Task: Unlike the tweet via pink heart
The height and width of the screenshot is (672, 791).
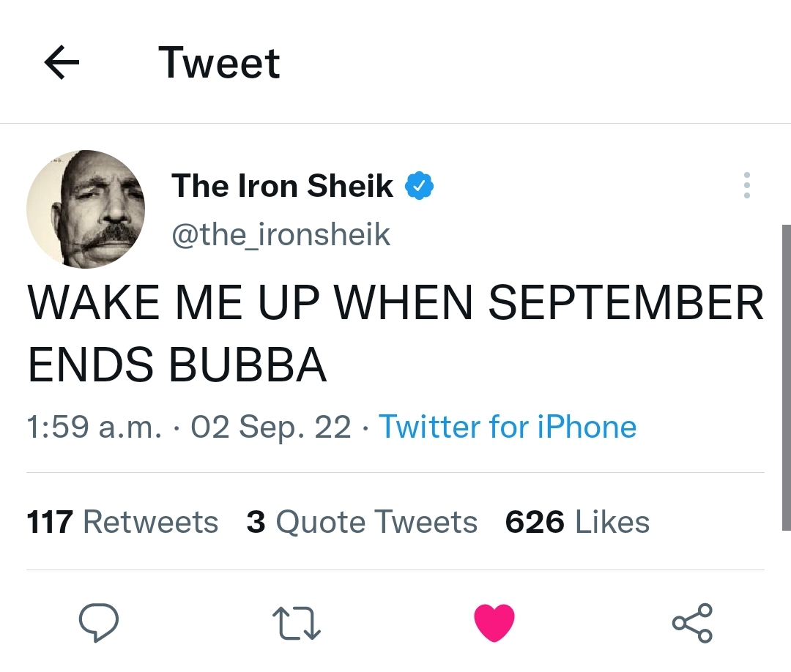Action: pyautogui.click(x=494, y=622)
